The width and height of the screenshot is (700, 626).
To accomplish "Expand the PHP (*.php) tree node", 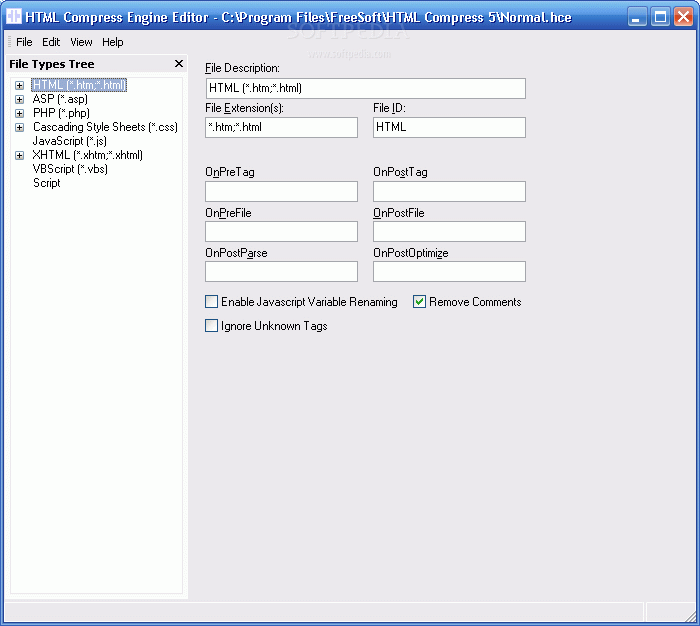I will pyautogui.click(x=19, y=113).
